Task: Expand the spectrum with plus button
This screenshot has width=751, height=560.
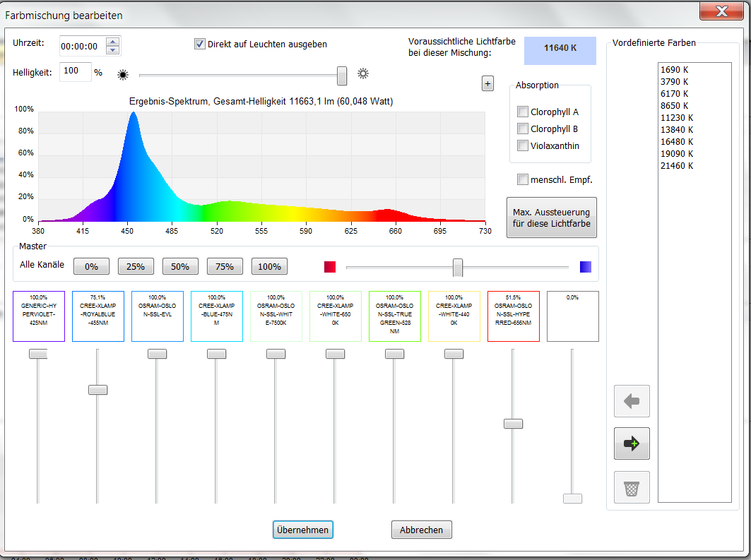Action: click(x=487, y=83)
